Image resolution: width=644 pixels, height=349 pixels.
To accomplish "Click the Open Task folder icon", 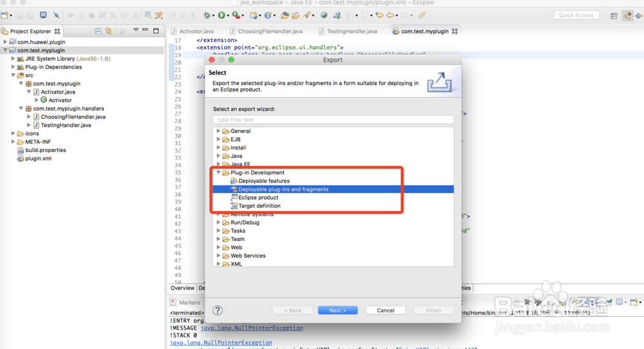I will 296,15.
